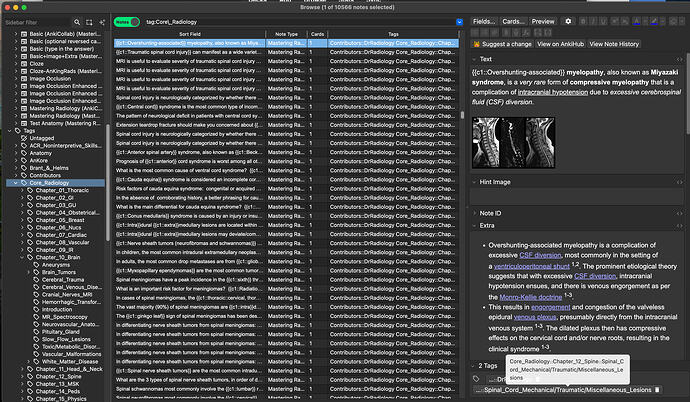Viewport: 690px width, 402px height.
Task: Click the text color swatch button
Action: point(636,21)
